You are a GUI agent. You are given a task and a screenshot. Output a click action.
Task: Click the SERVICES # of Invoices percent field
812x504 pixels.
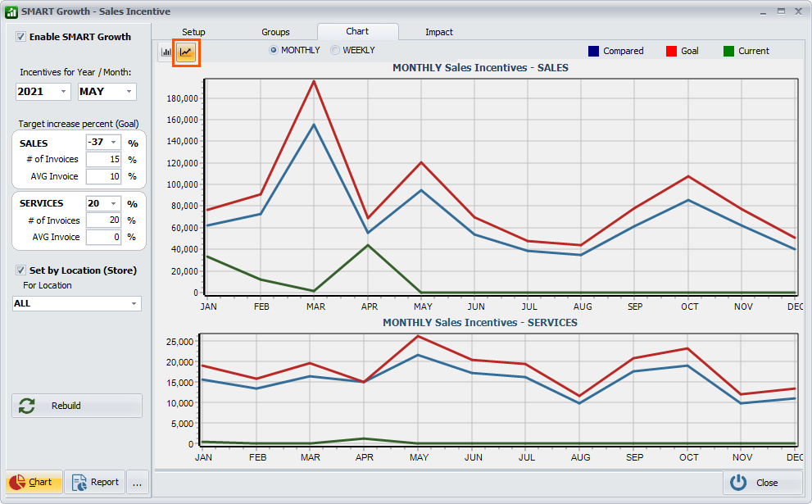103,220
